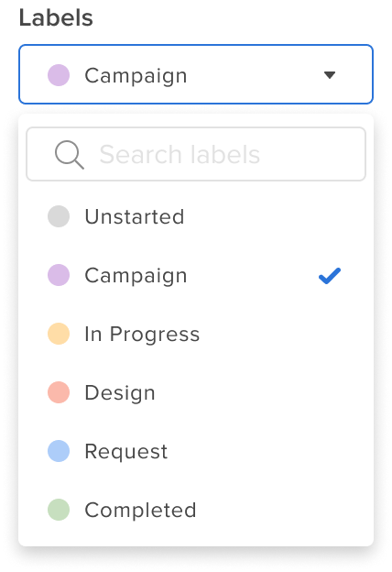Screen dimensions: 392x572
Task: Collapse the dropdown with the arrow
Action: click(330, 75)
